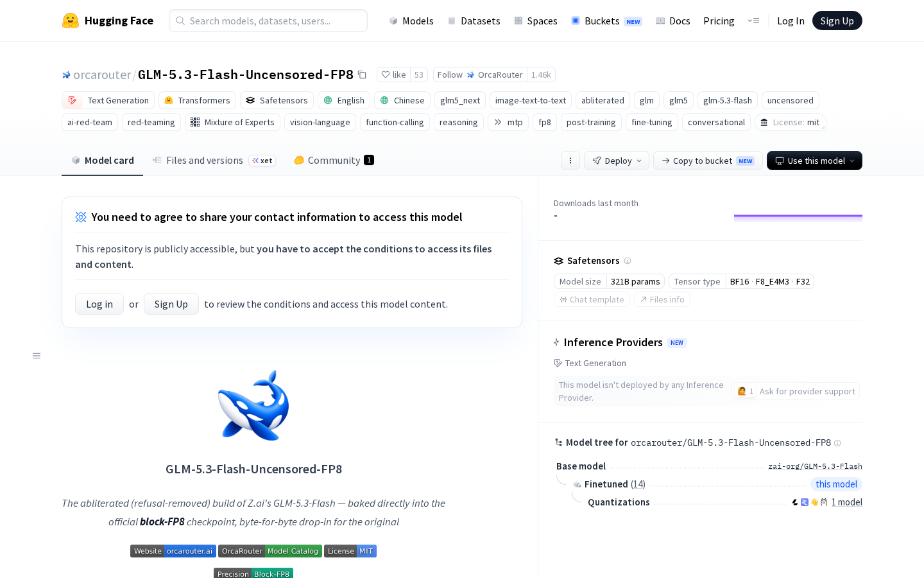Open the Deploy dropdown
Viewport: 924px width, 578px height.
617,161
